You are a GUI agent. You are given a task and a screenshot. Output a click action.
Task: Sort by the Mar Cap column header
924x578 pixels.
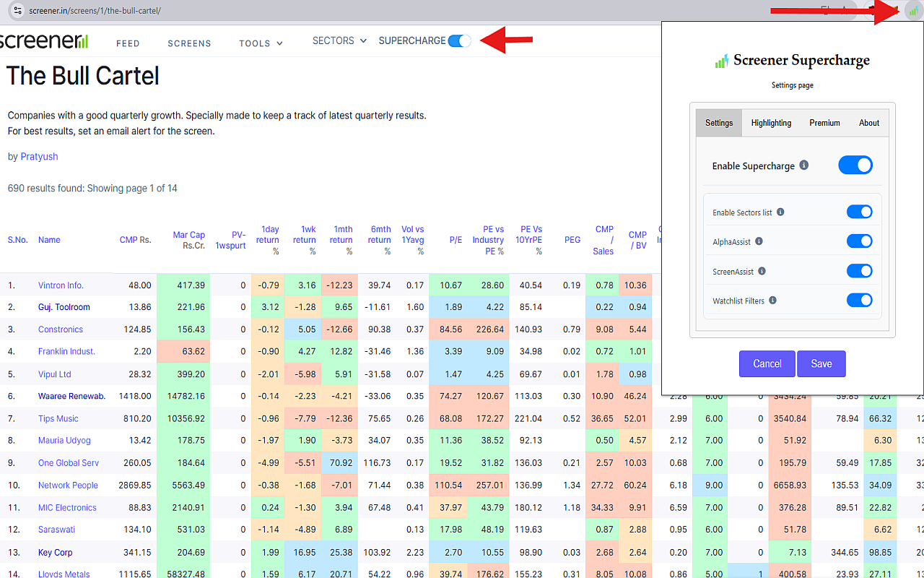coord(188,235)
